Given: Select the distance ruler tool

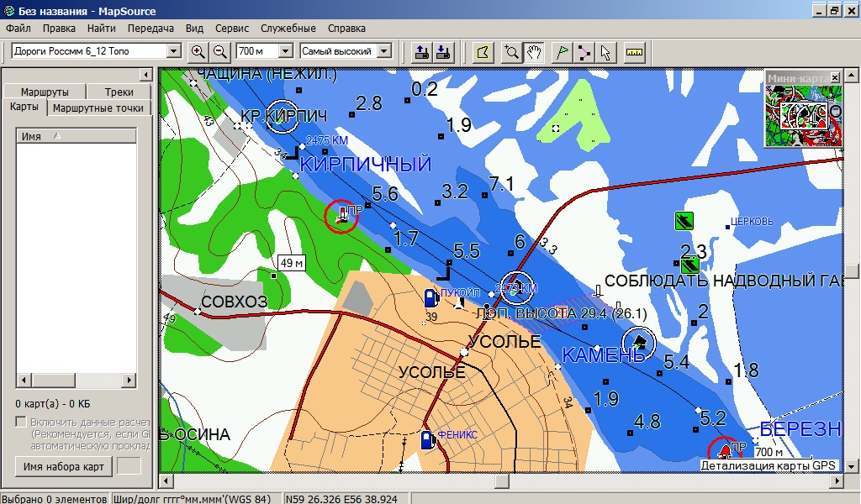Looking at the screenshot, I should tap(634, 51).
